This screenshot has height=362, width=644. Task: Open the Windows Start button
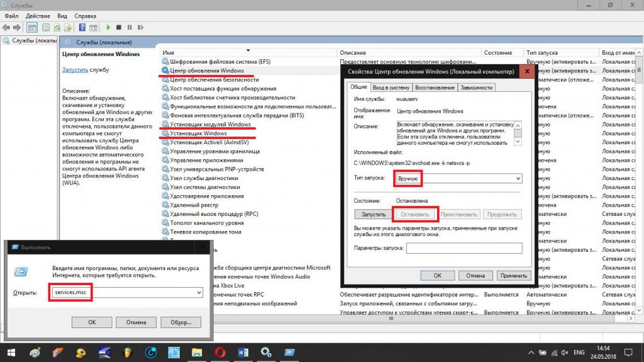tap(11, 353)
